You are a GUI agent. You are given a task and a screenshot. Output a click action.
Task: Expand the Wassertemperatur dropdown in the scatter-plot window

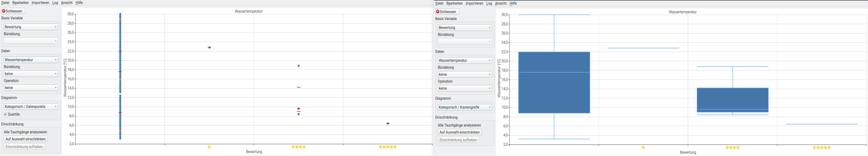tap(31, 60)
